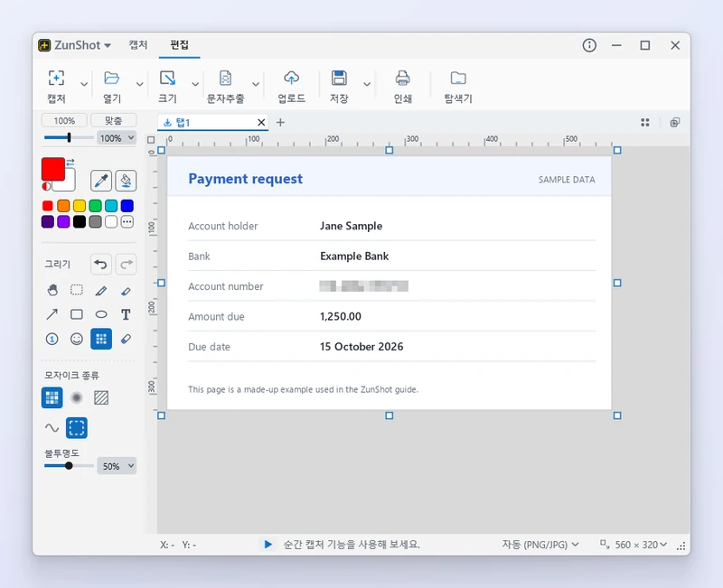
Task: Toggle the mosaic tool in drawing tools
Action: (x=101, y=339)
